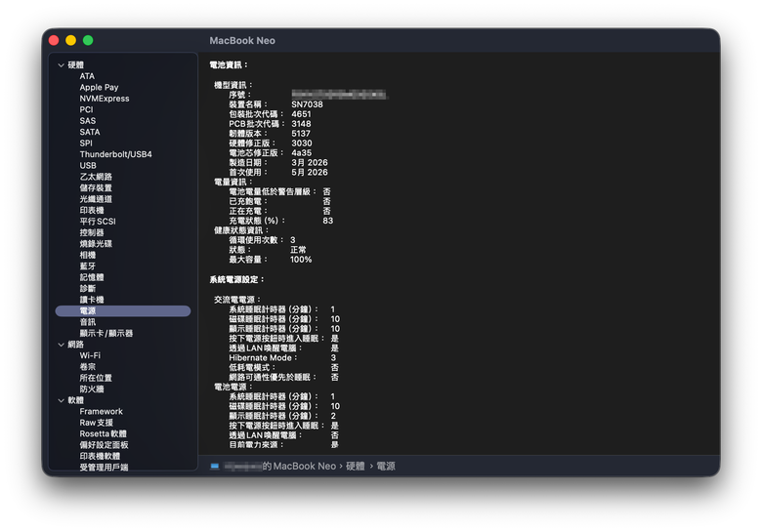
Task: Select 平行 SCSI in the sidebar
Action: pyautogui.click(x=98, y=222)
